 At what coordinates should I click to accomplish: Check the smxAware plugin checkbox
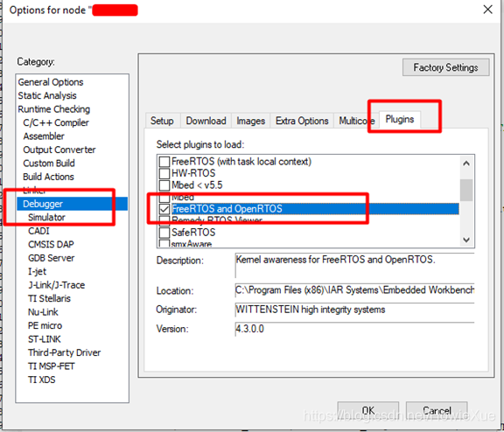164,243
